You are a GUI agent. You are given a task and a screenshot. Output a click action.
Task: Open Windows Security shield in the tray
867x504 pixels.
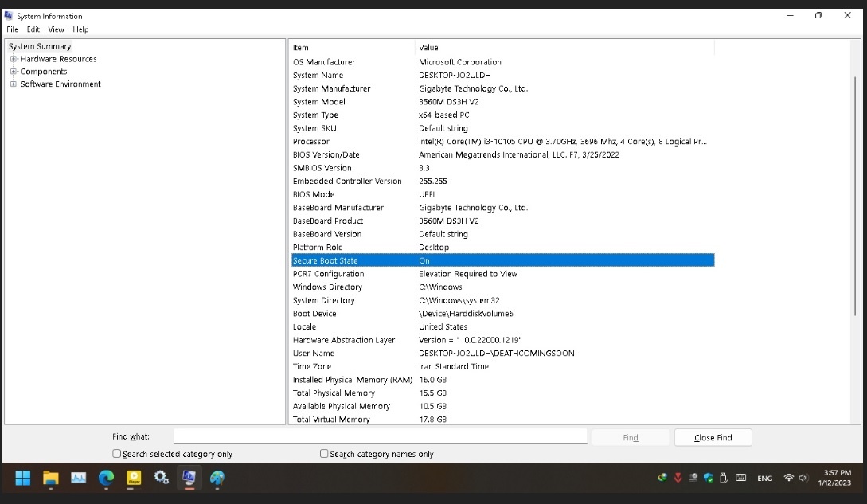coord(709,478)
